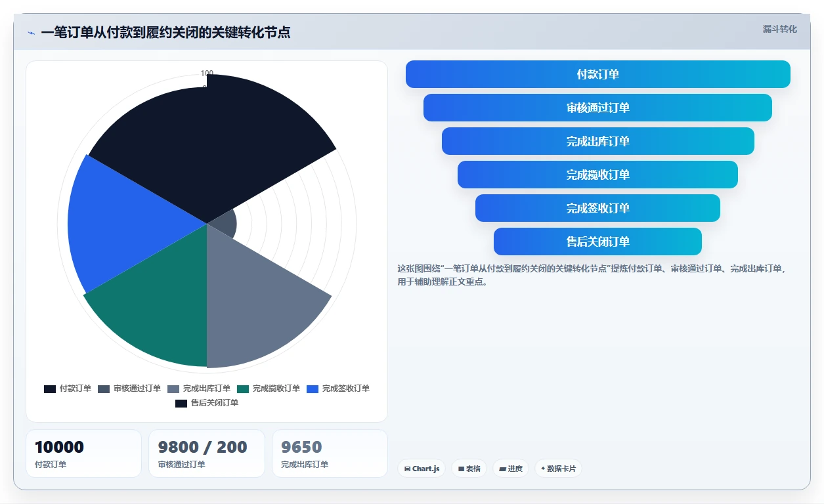The width and height of the screenshot is (824, 504).
Task: Click the lightning icon beside the title
Action: [x=31, y=32]
